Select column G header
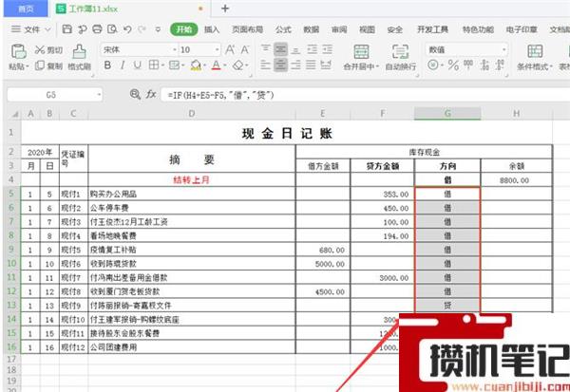570x392 pixels. coord(447,114)
